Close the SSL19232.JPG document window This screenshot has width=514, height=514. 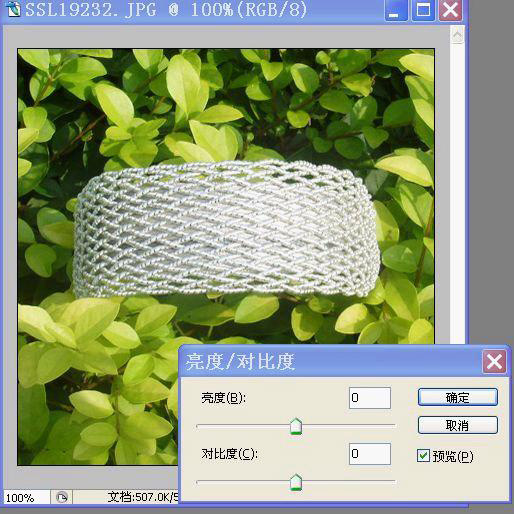[450, 10]
